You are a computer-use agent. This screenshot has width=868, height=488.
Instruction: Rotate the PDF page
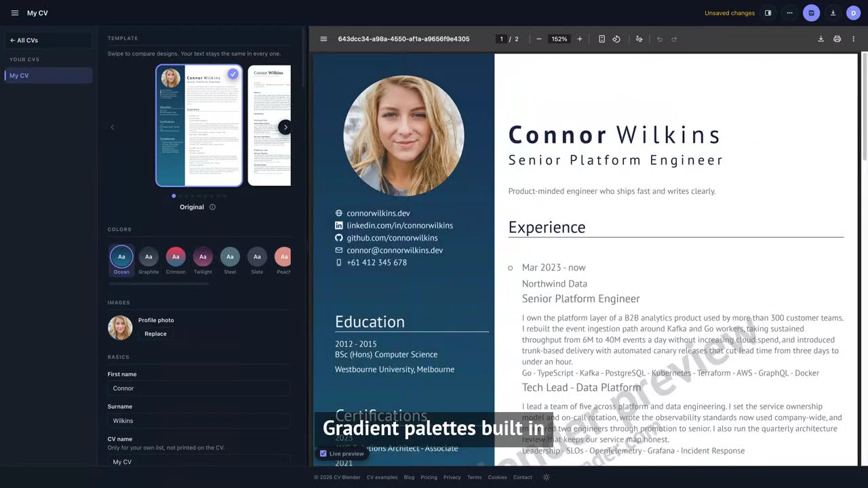616,39
